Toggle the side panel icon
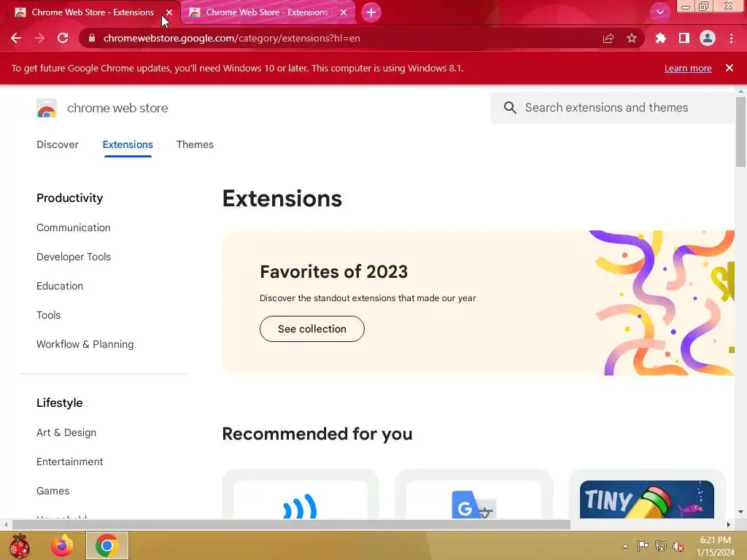 point(684,38)
